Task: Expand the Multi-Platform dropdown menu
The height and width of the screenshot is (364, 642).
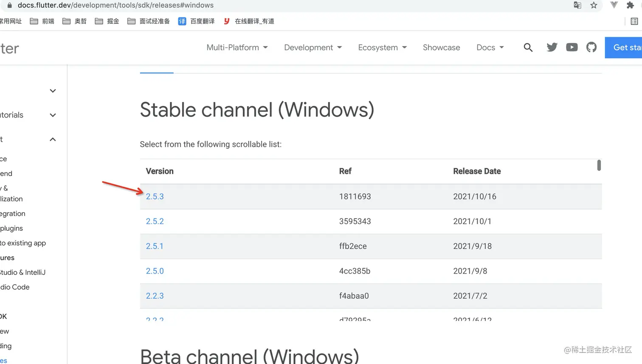Action: pos(237,48)
